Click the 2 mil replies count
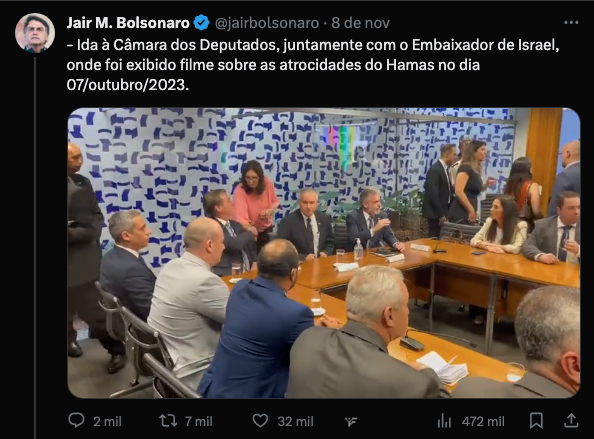This screenshot has height=439, width=594. (107, 421)
